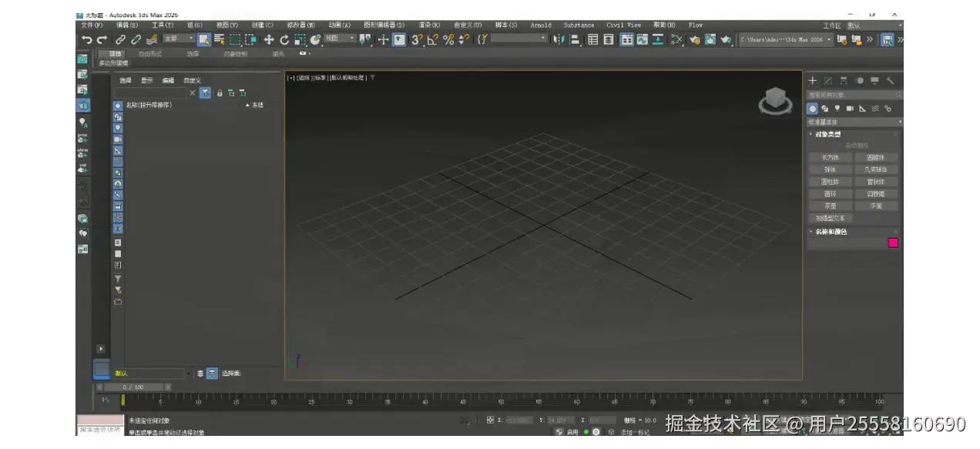Click the 茶壶 primitive button
Viewport: 980px width, 449px height.
[x=831, y=206]
